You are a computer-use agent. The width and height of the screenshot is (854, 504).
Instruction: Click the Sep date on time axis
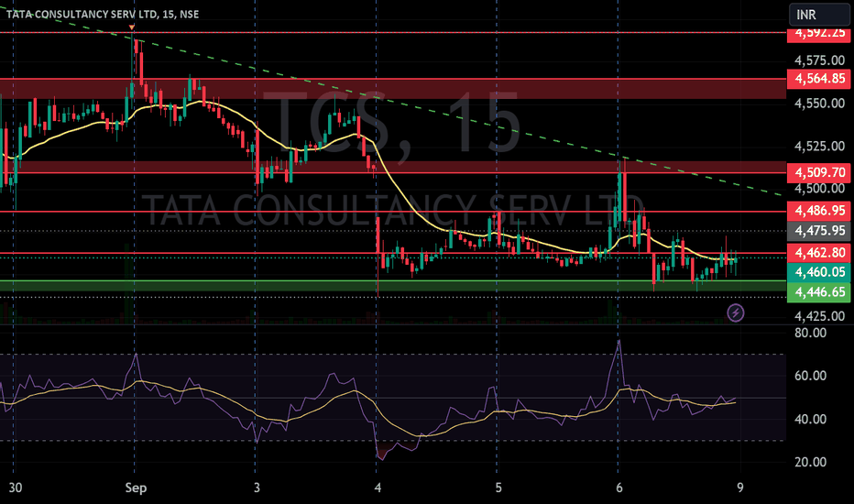point(136,488)
